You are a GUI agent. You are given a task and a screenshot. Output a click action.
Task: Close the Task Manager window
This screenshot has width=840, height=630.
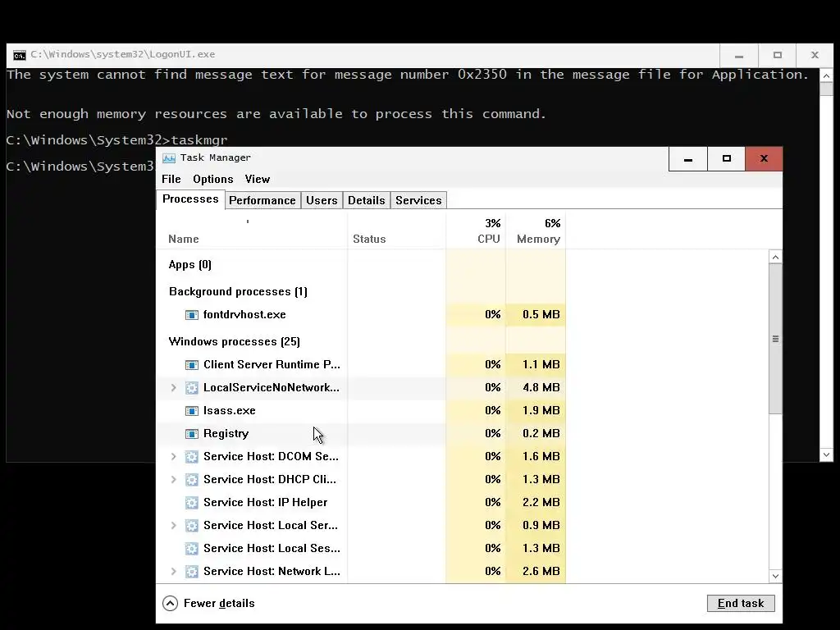coord(764,159)
